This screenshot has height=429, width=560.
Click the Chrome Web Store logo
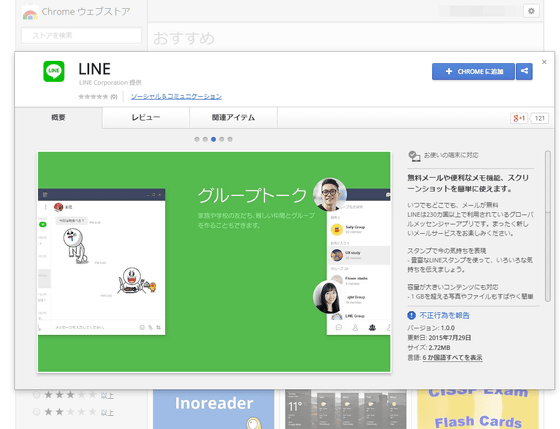pyautogui.click(x=30, y=13)
